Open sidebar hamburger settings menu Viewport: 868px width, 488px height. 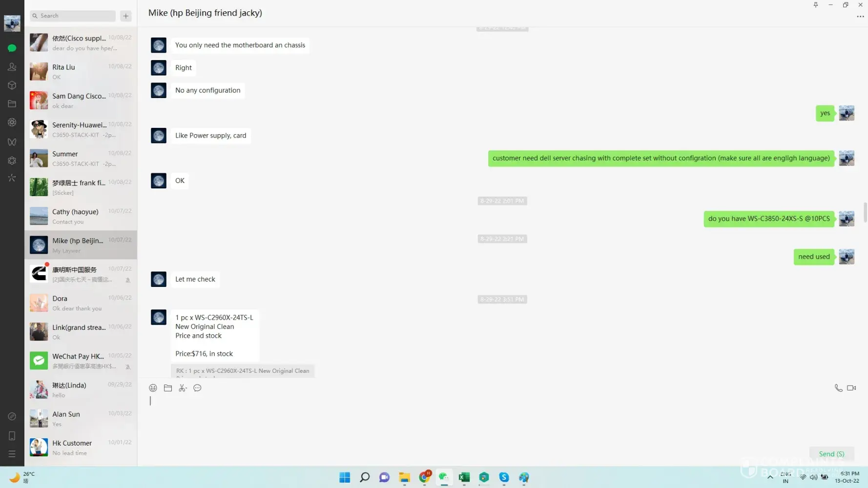pyautogui.click(x=12, y=454)
